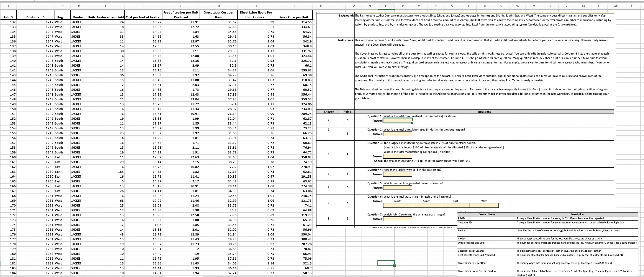Select the column O header
The image size is (644, 277).
point(386,6)
